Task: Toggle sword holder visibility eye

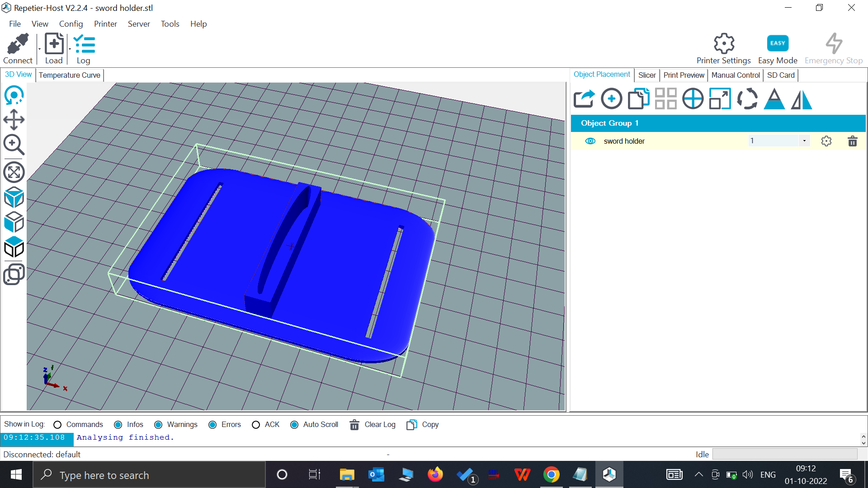Action: [x=590, y=141]
